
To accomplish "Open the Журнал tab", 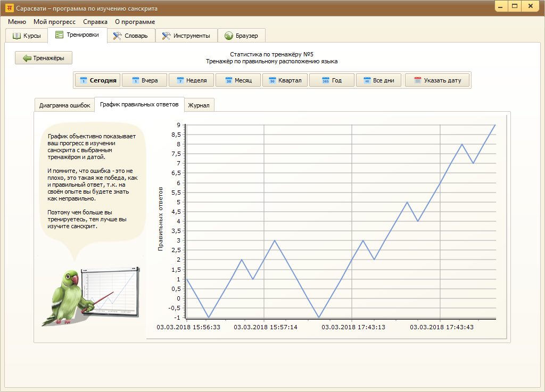I will coord(199,105).
